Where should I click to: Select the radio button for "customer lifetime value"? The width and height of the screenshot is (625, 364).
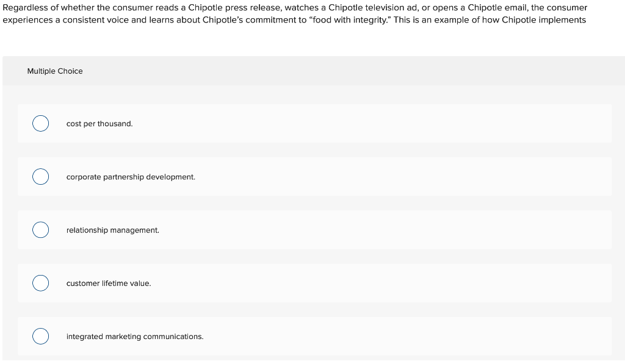coord(40,283)
